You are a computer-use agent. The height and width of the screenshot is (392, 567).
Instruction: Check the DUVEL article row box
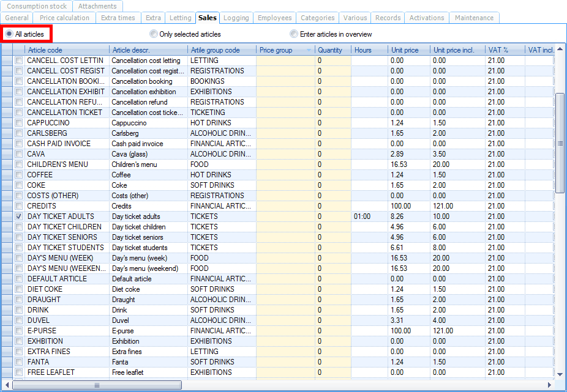point(19,320)
